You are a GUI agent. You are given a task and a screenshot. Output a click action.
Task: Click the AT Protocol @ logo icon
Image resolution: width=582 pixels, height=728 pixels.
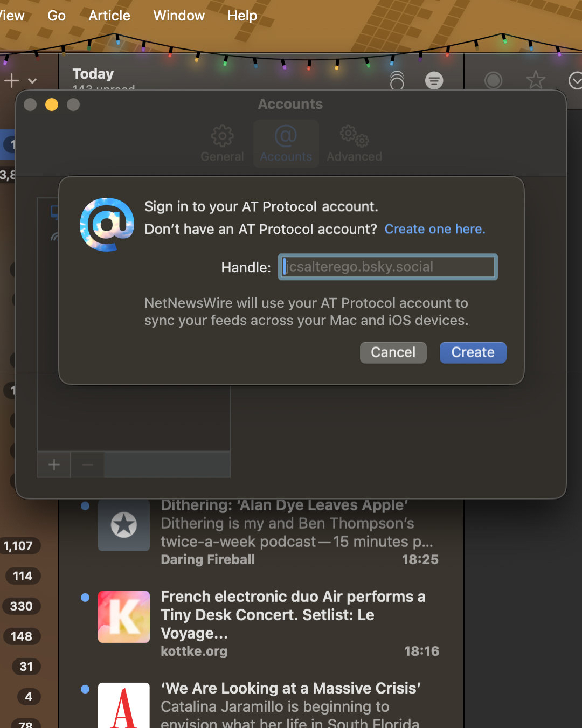[x=107, y=224]
